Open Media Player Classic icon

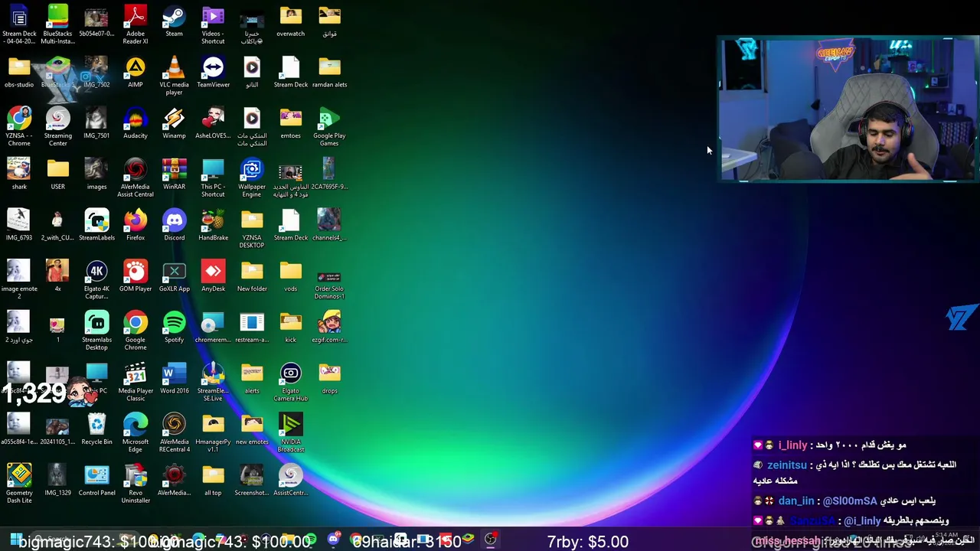pos(136,382)
